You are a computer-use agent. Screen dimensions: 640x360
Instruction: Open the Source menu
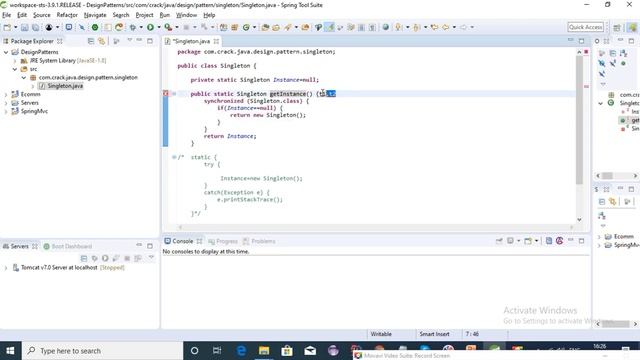(x=42, y=15)
